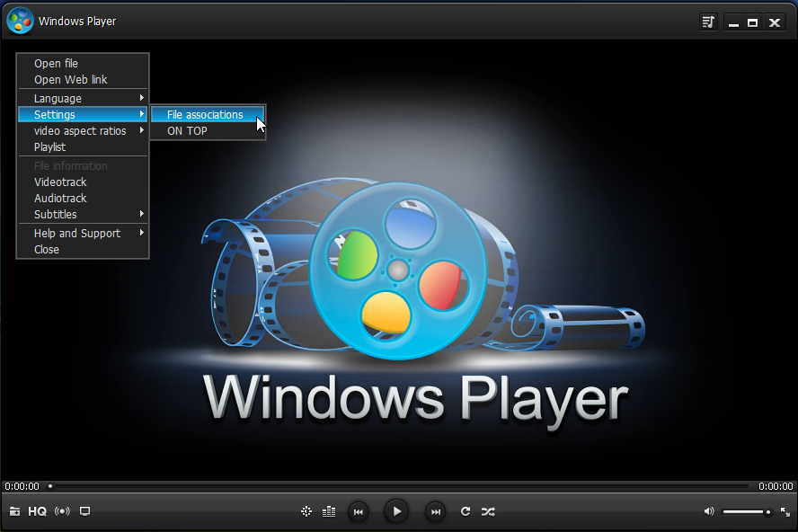Click the Windows Player title text

[77, 22]
